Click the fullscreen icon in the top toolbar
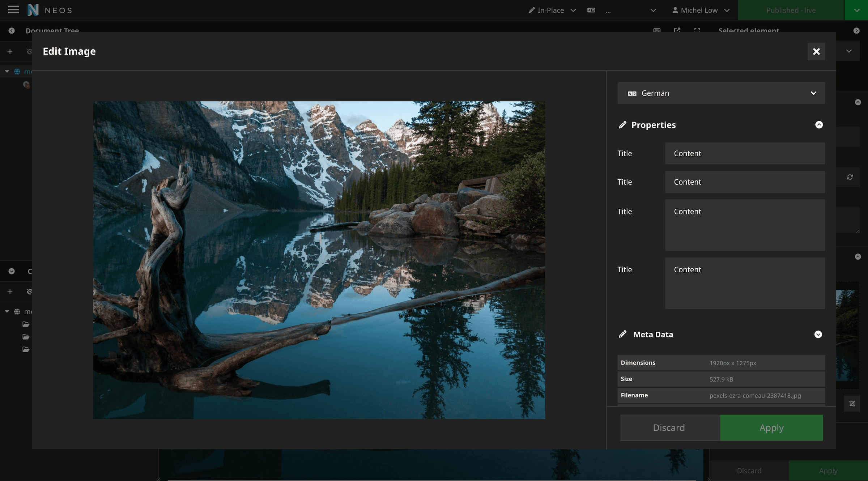The height and width of the screenshot is (481, 868). tap(697, 31)
